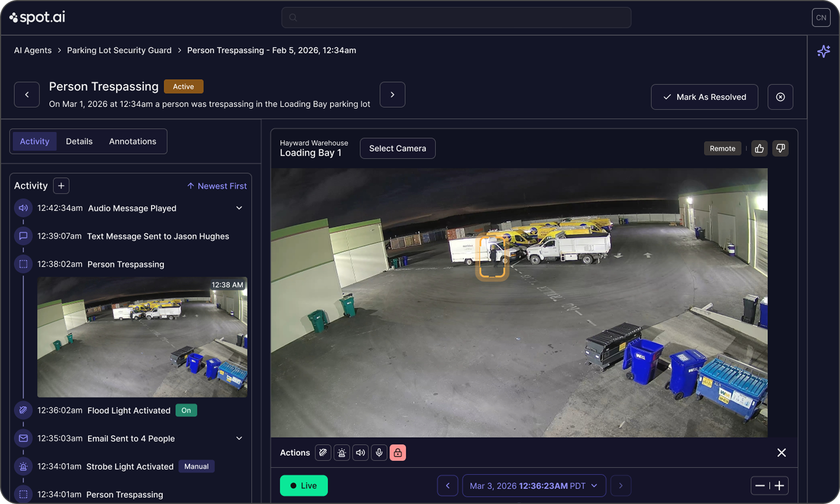
Task: Click speaker icon beside Audio Message Played
Action: click(23, 208)
